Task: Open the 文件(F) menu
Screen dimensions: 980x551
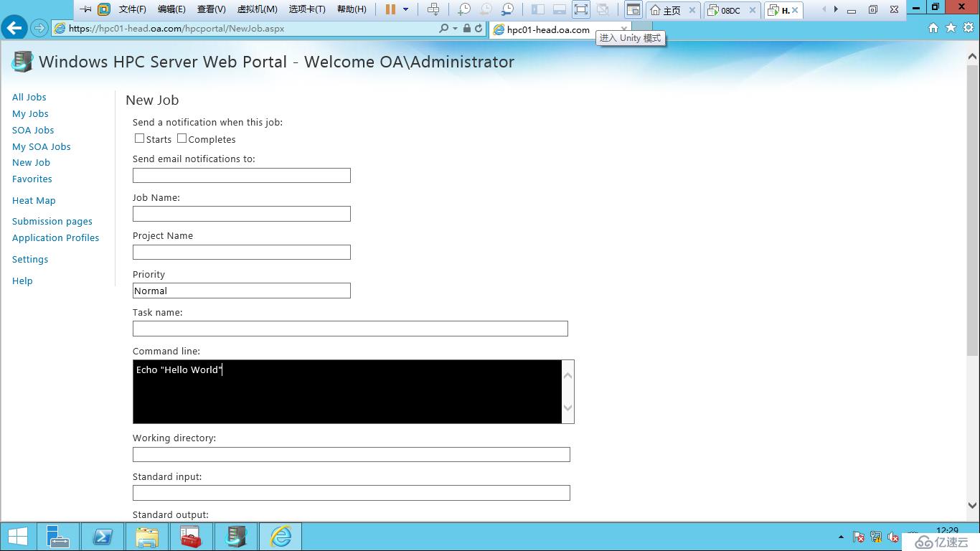Action: (132, 9)
